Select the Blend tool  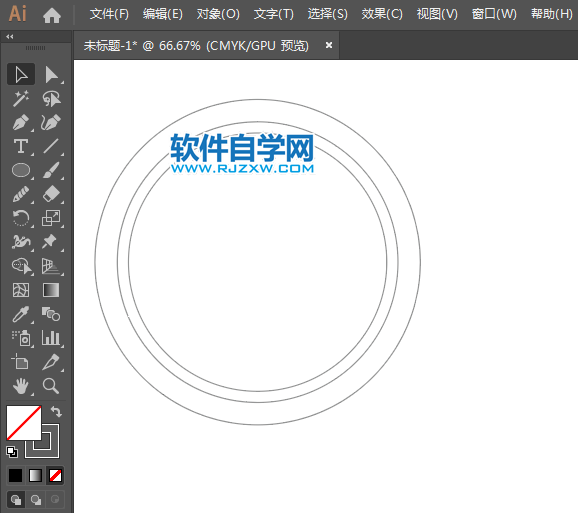(51, 314)
